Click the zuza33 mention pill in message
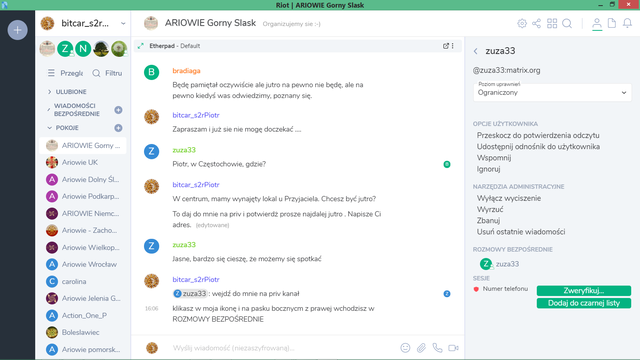Image resolution: width=640 pixels, height=360 pixels. [x=190, y=293]
